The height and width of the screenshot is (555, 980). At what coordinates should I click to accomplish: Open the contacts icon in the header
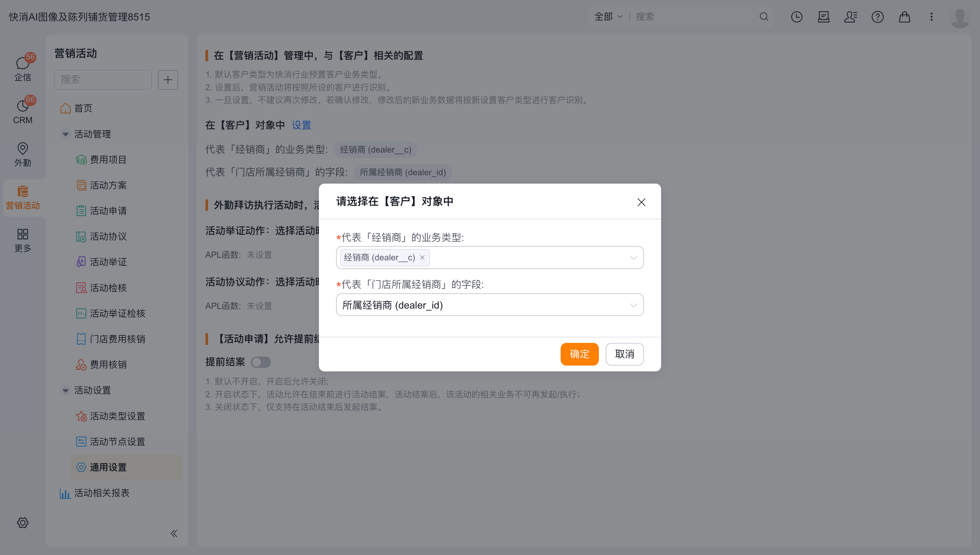[850, 17]
